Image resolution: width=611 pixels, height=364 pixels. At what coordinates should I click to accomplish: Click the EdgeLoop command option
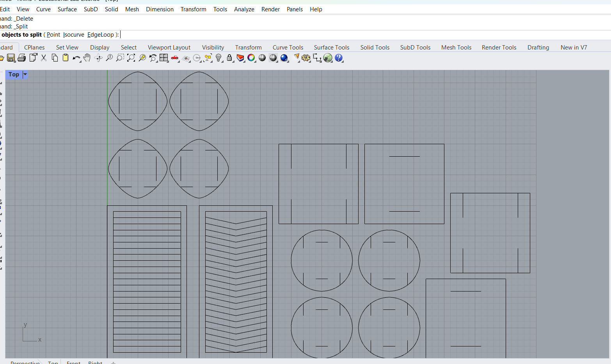coord(100,35)
